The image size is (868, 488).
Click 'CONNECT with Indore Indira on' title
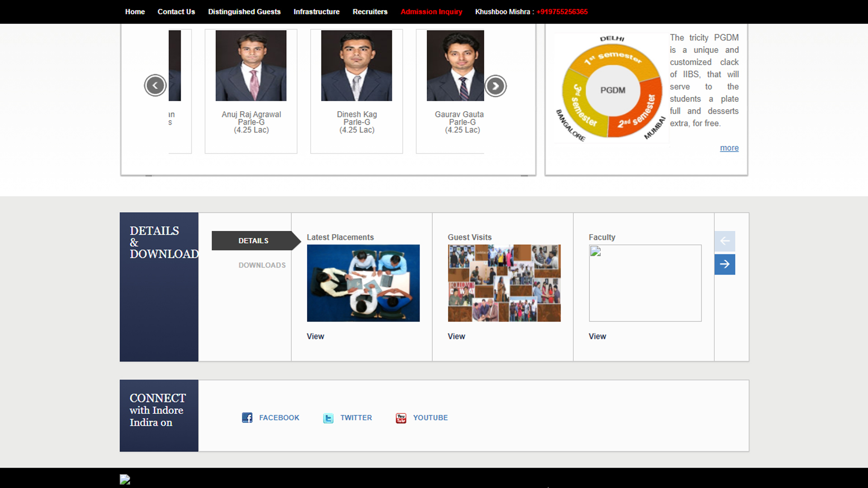click(157, 410)
